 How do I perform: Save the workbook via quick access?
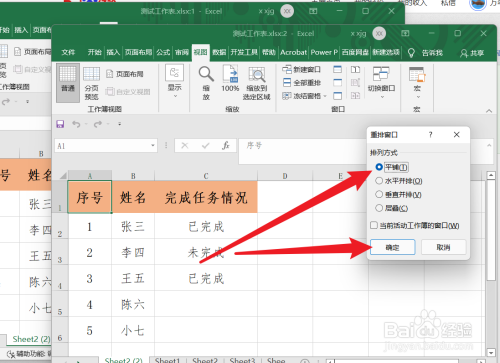60,124
